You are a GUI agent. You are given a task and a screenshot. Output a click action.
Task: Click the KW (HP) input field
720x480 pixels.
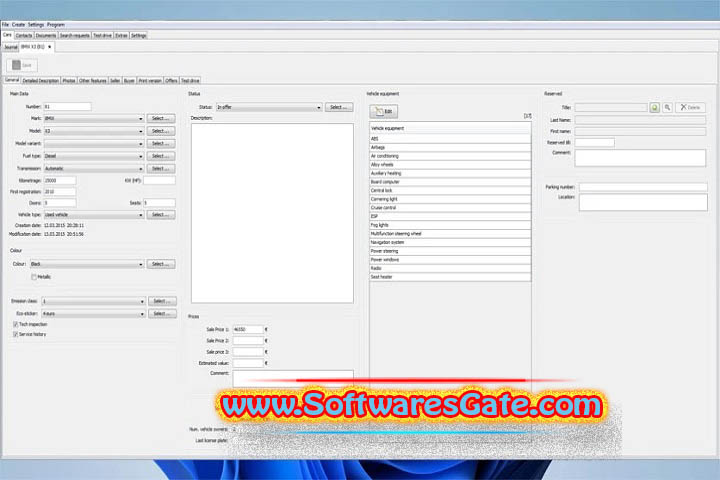pyautogui.click(x=159, y=181)
